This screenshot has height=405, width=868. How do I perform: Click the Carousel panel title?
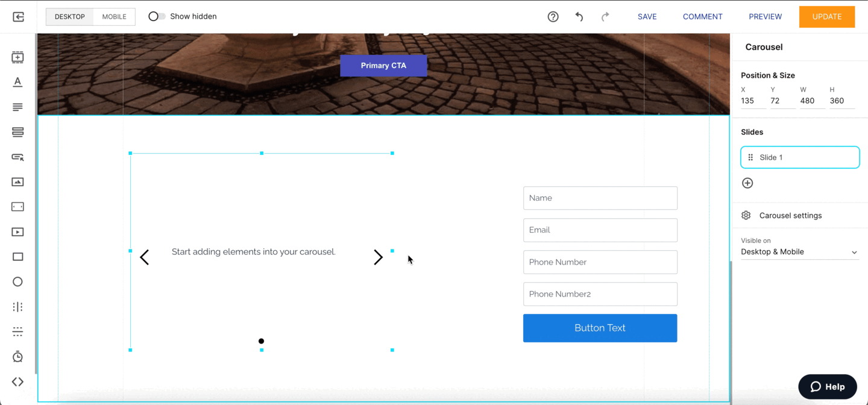click(764, 47)
